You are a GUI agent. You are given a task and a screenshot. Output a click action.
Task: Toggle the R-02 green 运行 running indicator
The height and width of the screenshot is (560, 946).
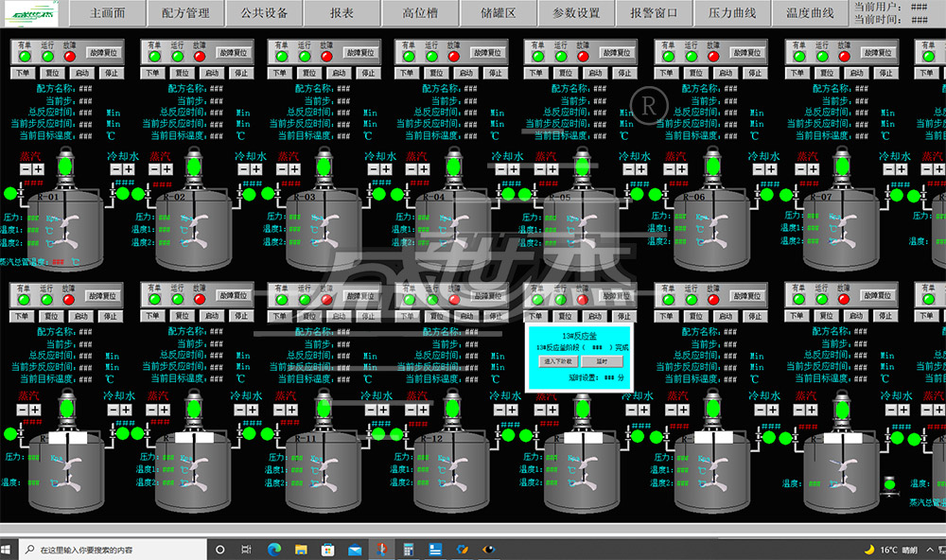176,56
